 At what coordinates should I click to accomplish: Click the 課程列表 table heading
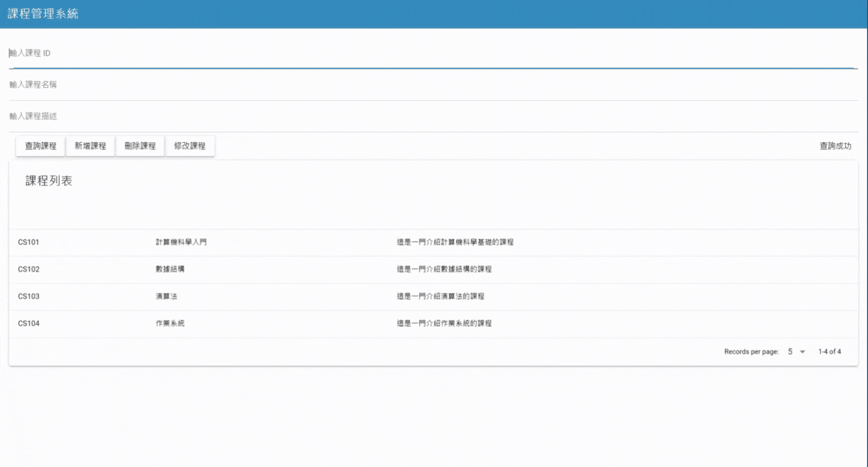click(x=49, y=181)
